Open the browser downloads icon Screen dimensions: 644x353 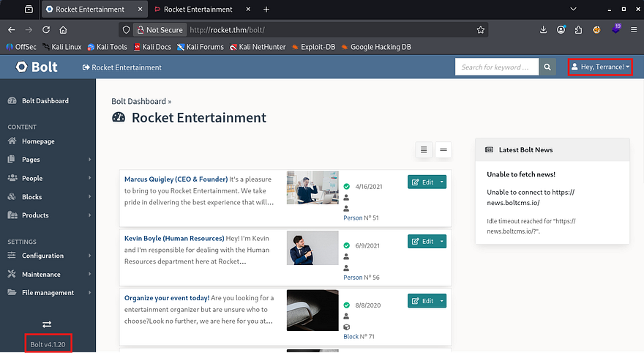(x=544, y=30)
